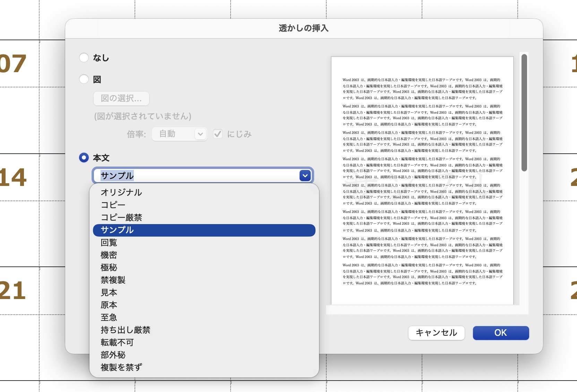Confirm with the OK button
The height and width of the screenshot is (392, 577).
(501, 333)
